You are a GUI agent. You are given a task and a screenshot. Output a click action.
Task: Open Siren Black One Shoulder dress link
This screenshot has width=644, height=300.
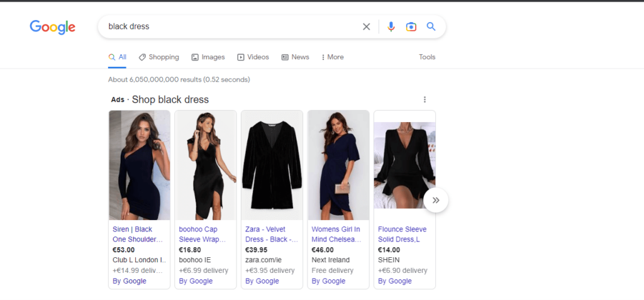pos(137,234)
